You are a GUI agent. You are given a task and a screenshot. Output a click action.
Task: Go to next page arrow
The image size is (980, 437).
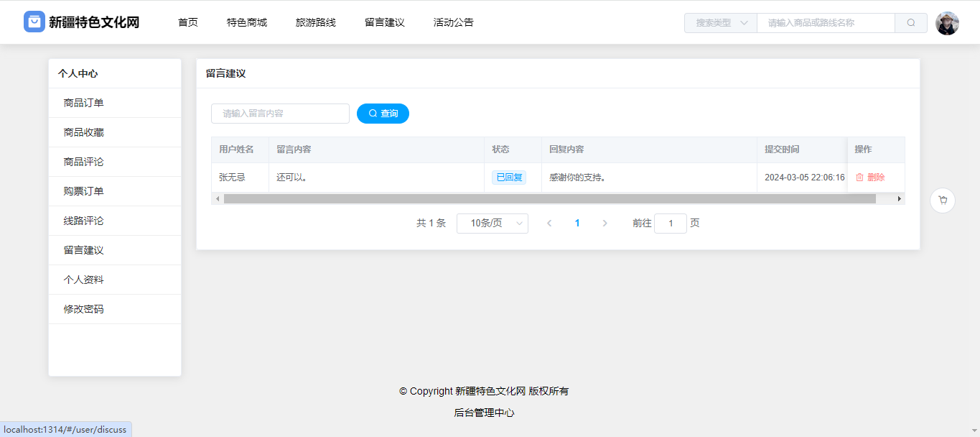coord(605,224)
